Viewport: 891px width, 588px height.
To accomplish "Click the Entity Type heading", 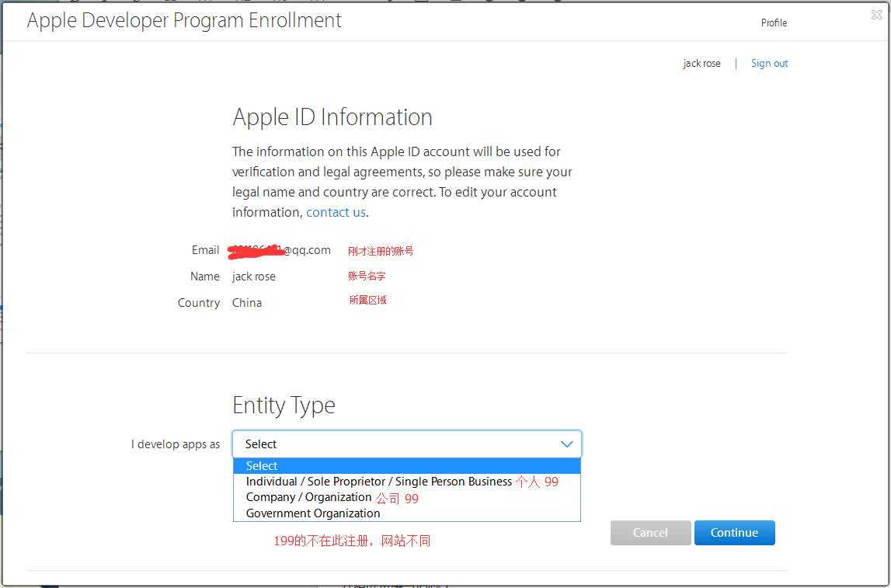I will 284,405.
